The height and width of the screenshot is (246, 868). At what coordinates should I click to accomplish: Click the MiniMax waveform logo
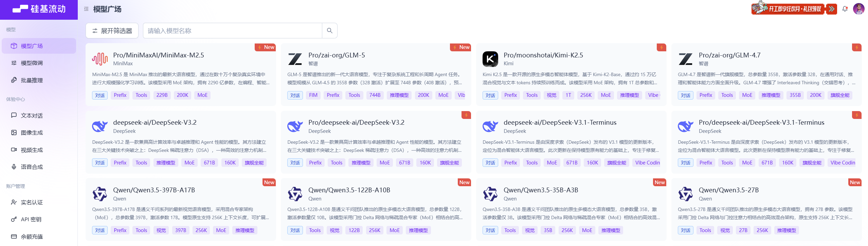point(100,59)
